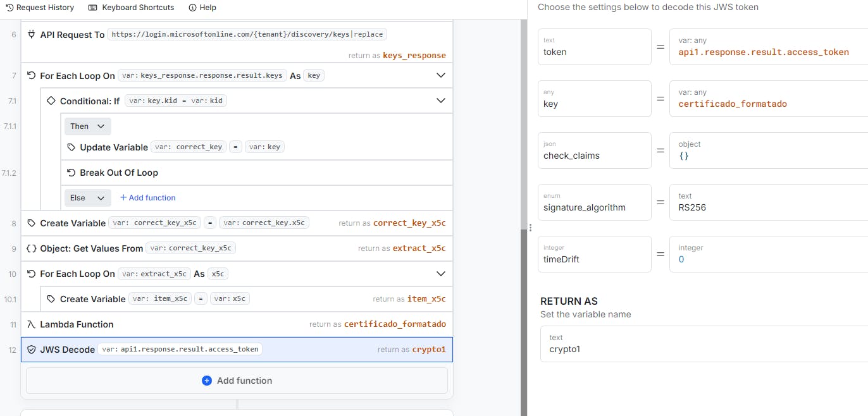The height and width of the screenshot is (416, 868).
Task: Open Keyboard Shortcuts
Action: 131,8
